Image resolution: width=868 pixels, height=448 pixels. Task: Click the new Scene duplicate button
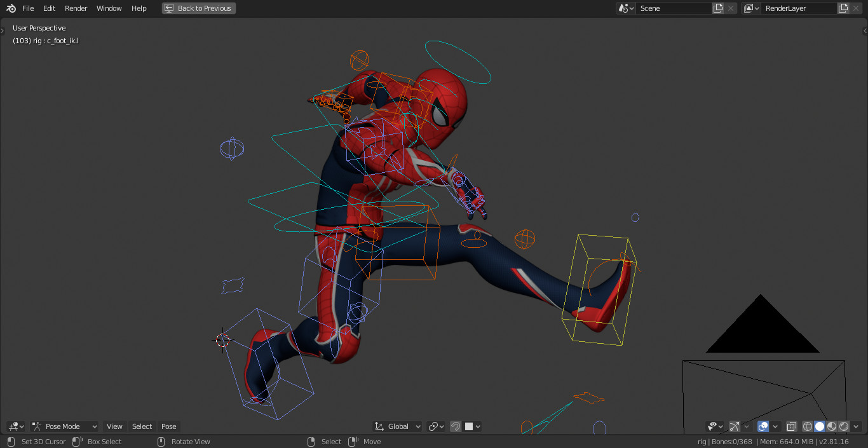coord(718,8)
